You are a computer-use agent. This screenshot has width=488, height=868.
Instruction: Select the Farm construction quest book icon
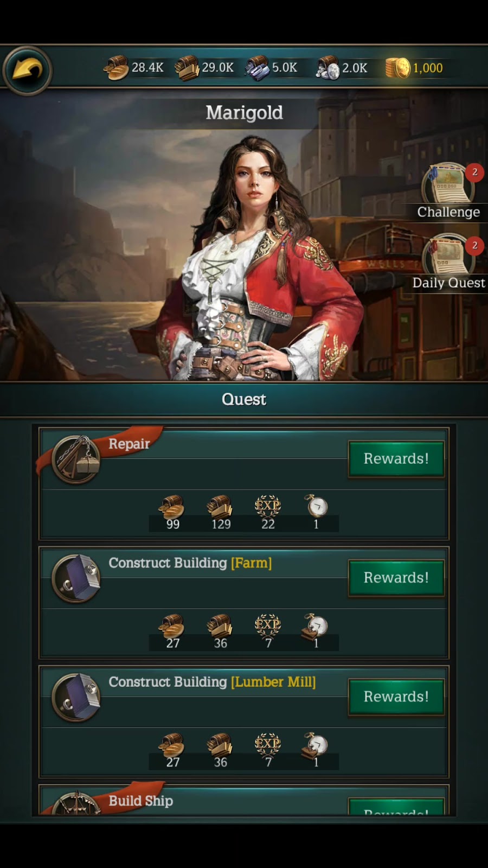76,578
